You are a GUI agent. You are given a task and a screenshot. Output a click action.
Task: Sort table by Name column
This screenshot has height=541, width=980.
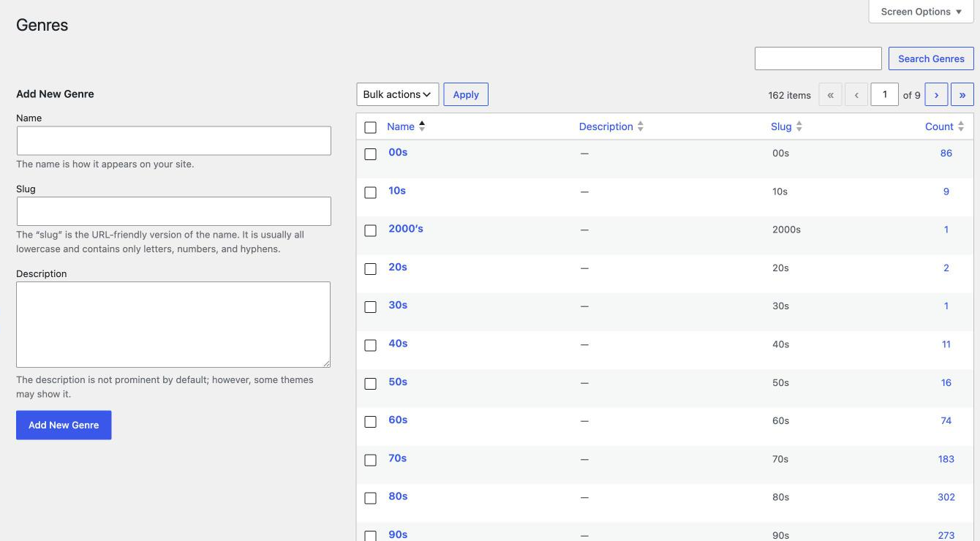[401, 126]
